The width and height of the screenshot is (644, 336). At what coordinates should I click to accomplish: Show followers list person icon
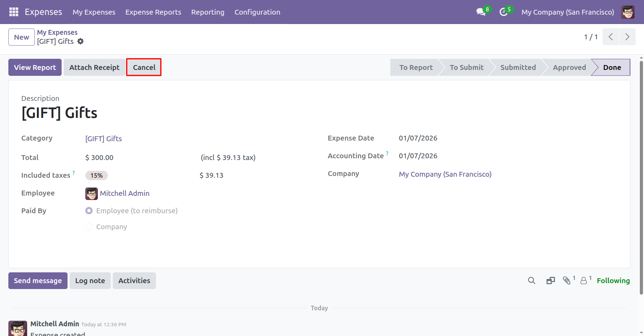tap(584, 281)
